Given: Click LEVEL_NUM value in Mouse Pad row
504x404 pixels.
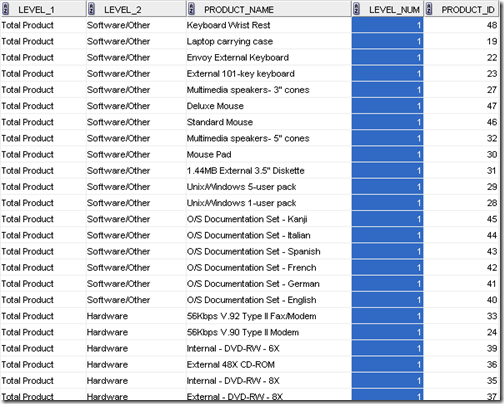Looking at the screenshot, I should tap(388, 154).
